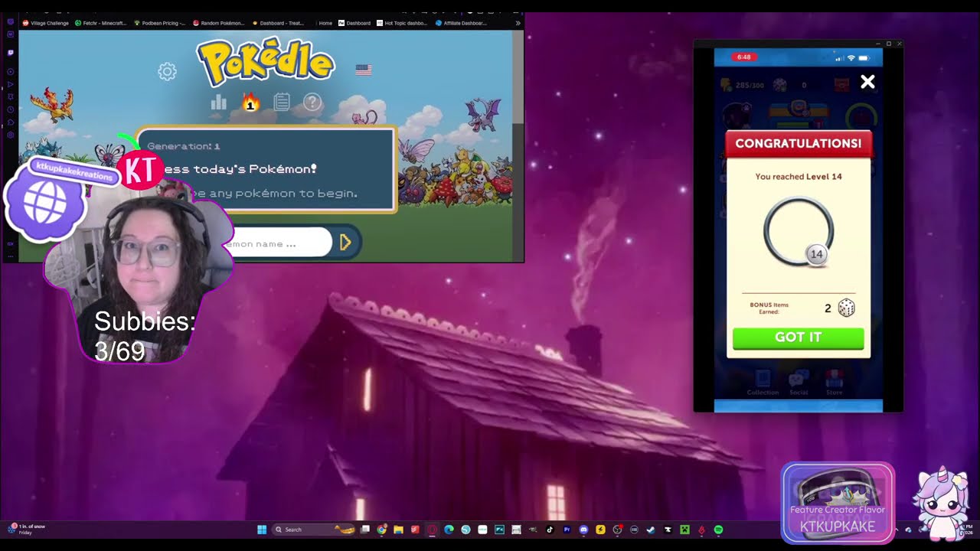Focus the Pokémon name input field
Image resolution: width=980 pixels, height=551 pixels.
click(279, 243)
